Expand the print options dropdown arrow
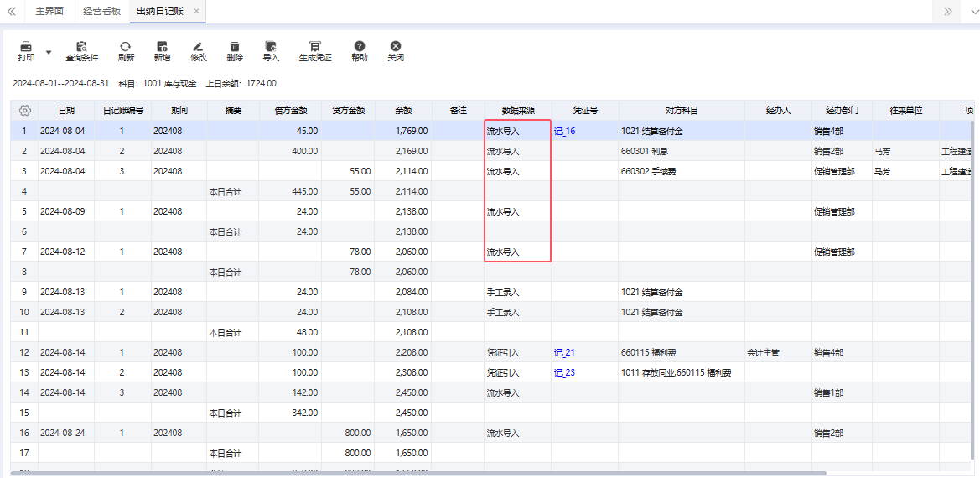The width and height of the screenshot is (980, 478). 49,52
